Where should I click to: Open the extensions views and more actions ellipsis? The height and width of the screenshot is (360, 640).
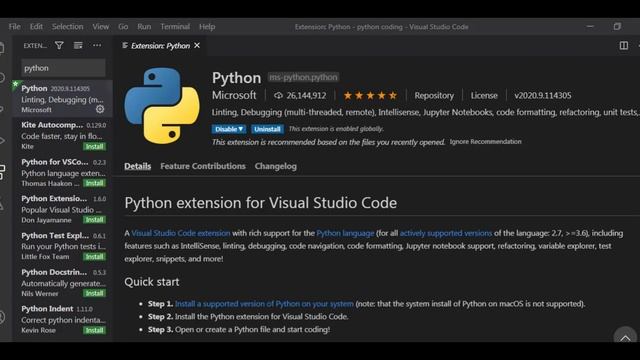coord(97,45)
